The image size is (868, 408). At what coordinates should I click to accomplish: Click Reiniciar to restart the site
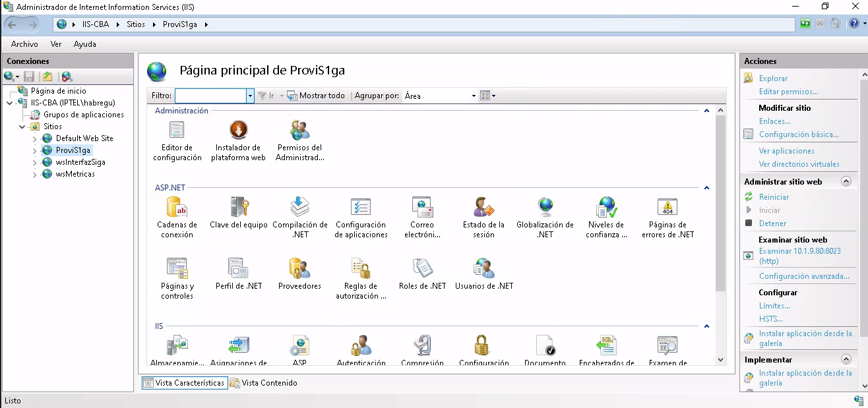[x=774, y=197]
